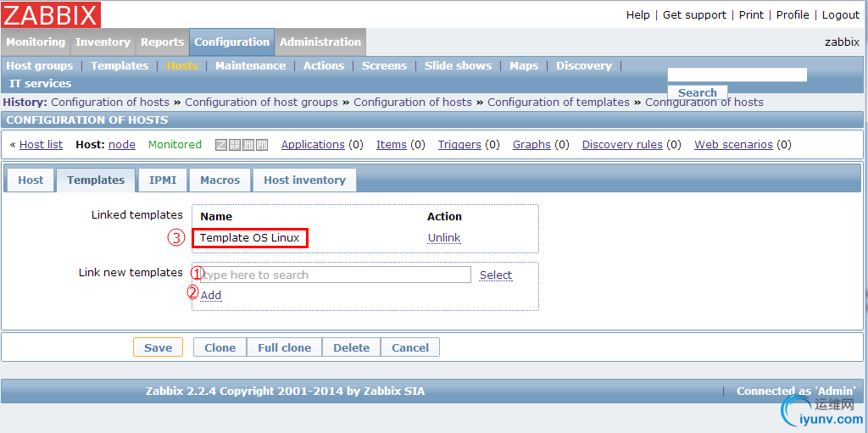Click the Clone button

coord(220,347)
